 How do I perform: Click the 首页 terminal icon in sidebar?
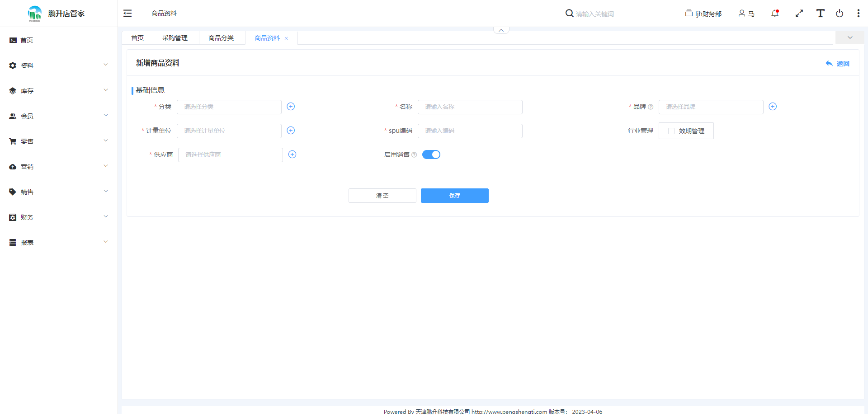click(13, 40)
